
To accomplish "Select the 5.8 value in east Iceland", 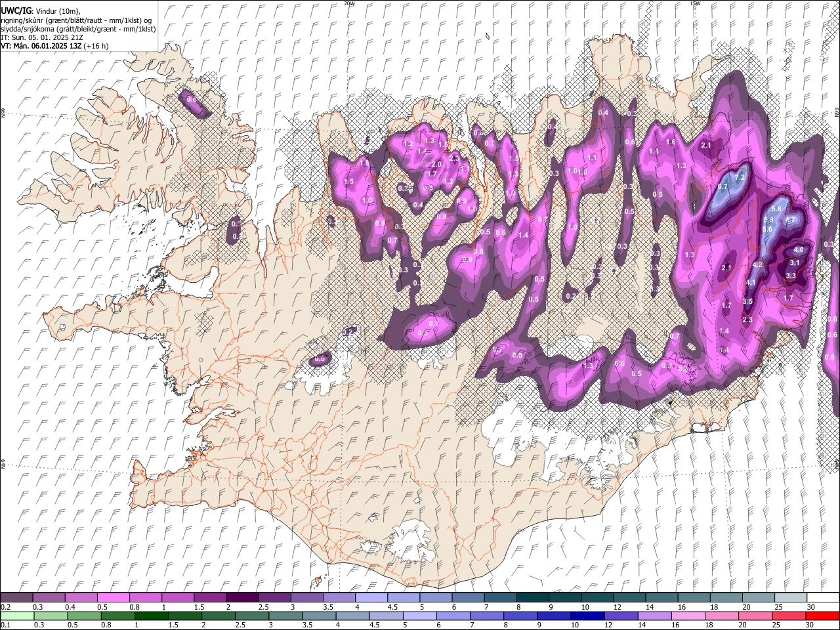I will [x=776, y=209].
